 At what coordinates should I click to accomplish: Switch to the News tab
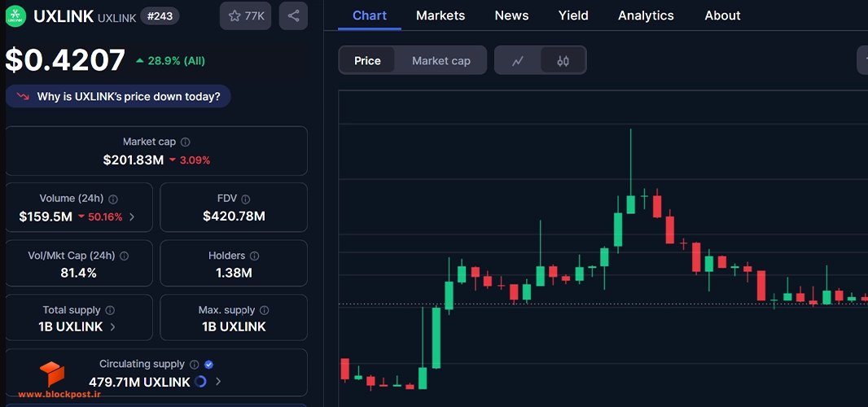click(x=511, y=15)
